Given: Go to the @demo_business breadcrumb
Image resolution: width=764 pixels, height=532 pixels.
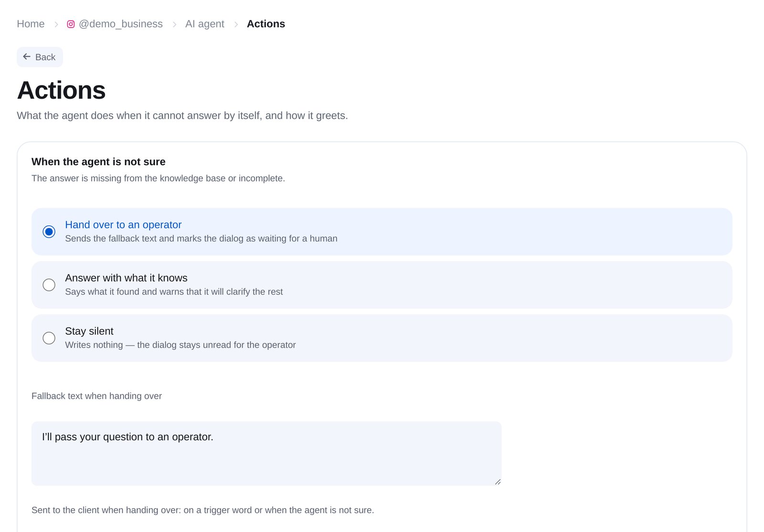Looking at the screenshot, I should click(120, 24).
